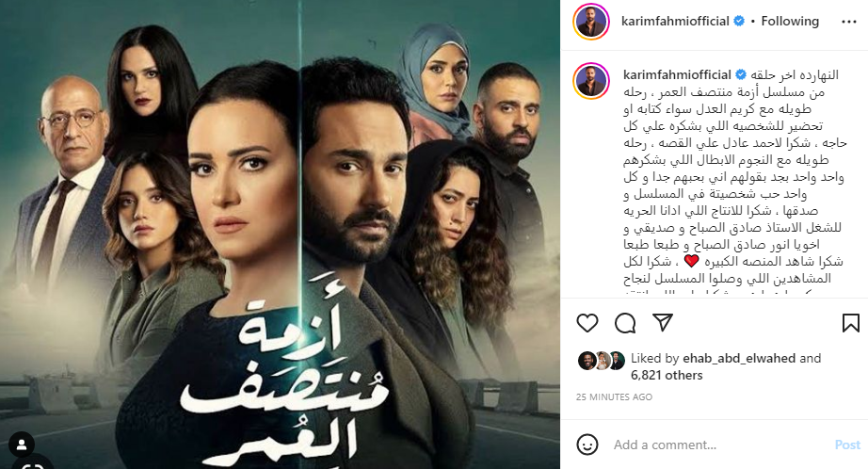The image size is (868, 469).
Task: Open comments via speech bubble icon
Action: (x=625, y=323)
